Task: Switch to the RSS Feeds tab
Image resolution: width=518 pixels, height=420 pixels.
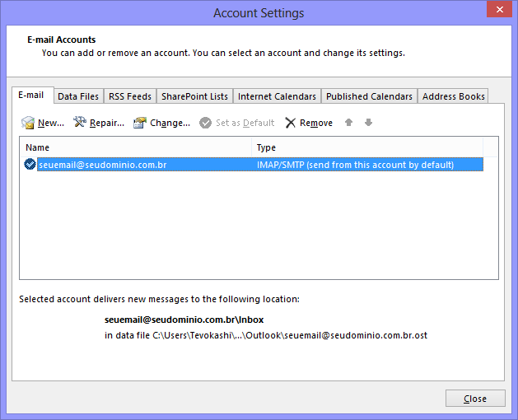Action: (x=130, y=96)
